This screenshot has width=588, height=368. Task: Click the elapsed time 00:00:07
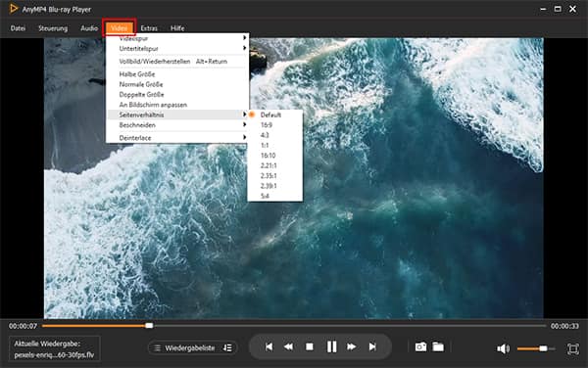click(24, 326)
